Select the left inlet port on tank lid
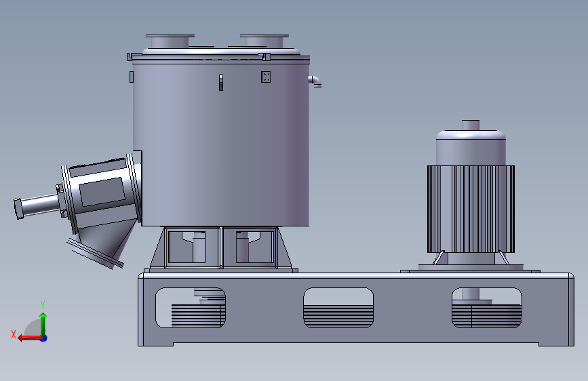 (x=170, y=41)
